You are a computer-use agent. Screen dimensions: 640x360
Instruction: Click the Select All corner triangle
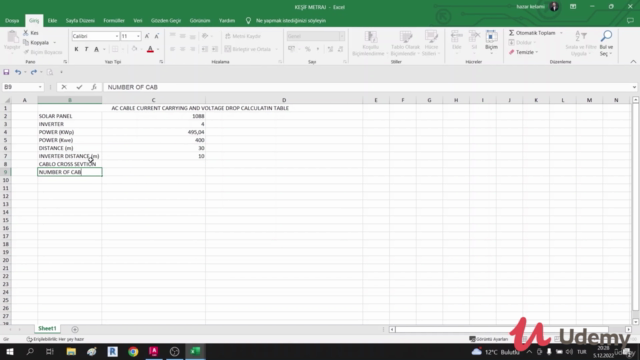(x=7, y=100)
